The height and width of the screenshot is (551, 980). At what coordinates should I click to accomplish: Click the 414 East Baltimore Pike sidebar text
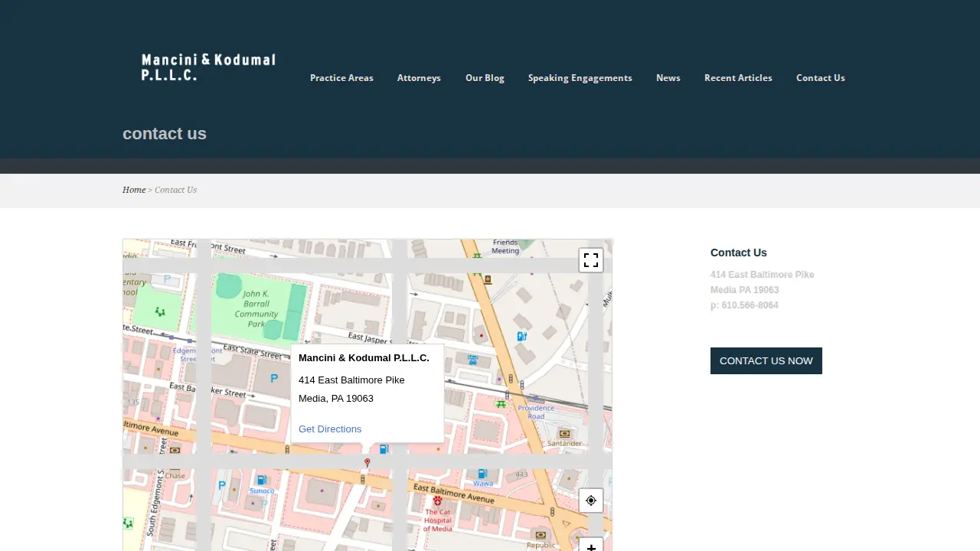762,275
